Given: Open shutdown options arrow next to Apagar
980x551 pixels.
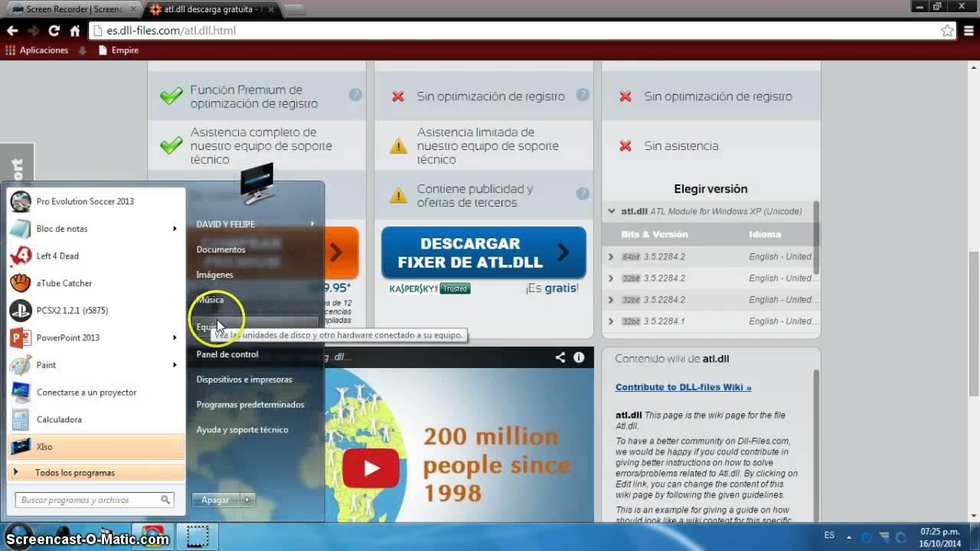Looking at the screenshot, I should (247, 500).
